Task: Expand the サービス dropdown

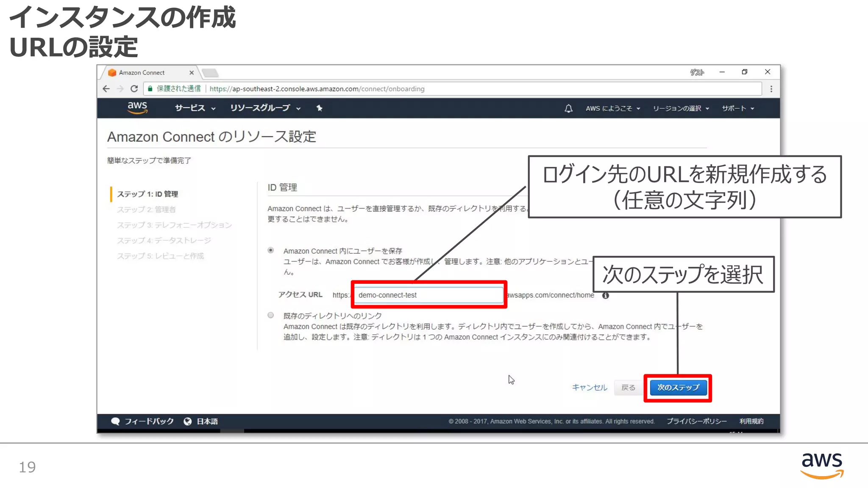Action: pyautogui.click(x=195, y=108)
